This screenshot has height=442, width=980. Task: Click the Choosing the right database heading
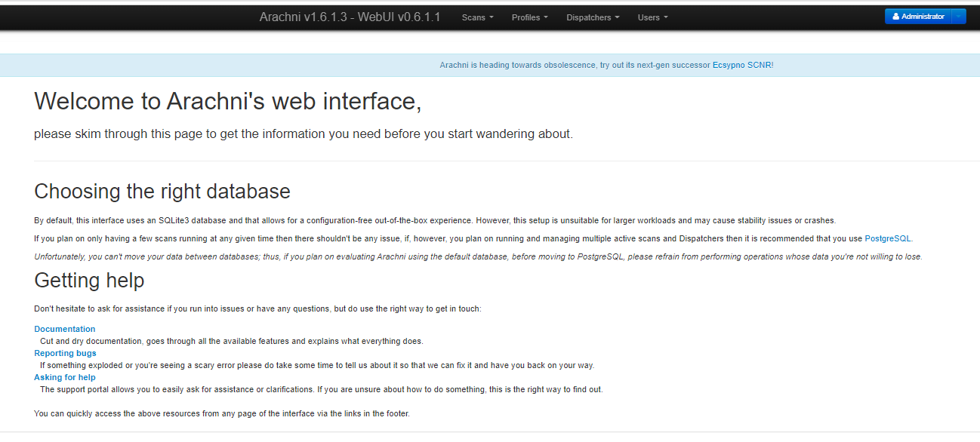point(162,191)
